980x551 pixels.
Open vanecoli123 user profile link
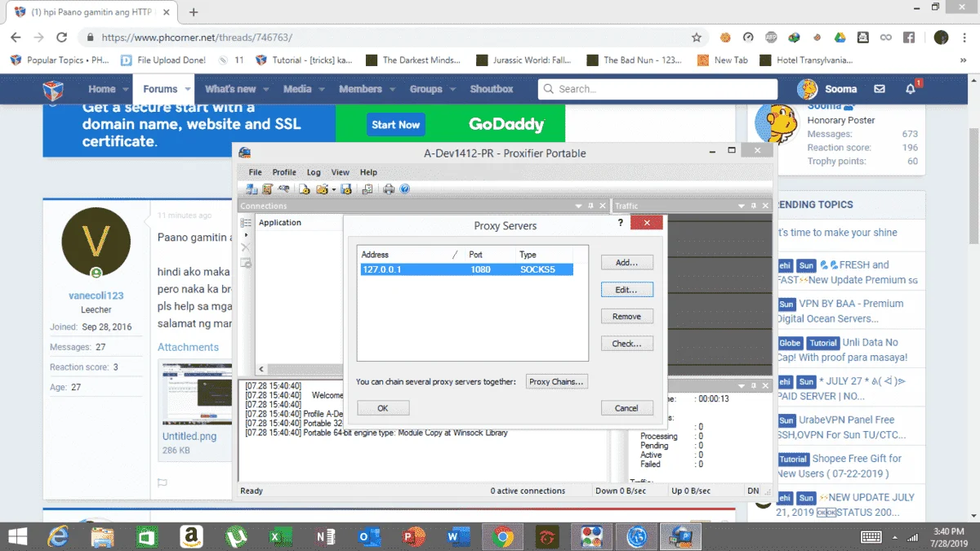[96, 295]
